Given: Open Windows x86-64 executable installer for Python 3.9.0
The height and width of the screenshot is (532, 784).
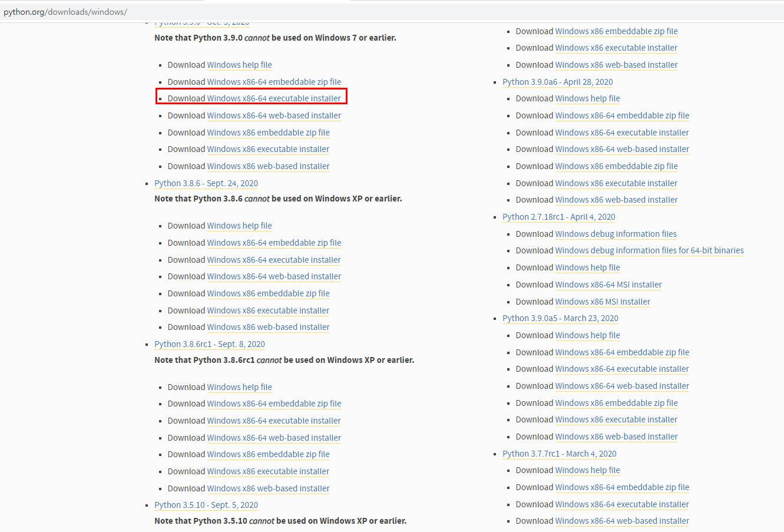Looking at the screenshot, I should pos(274,98).
